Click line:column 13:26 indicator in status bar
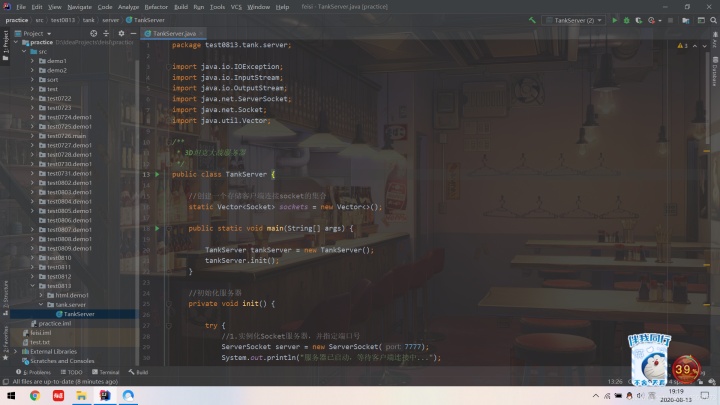Viewport: 720px width, 405px height. point(615,382)
